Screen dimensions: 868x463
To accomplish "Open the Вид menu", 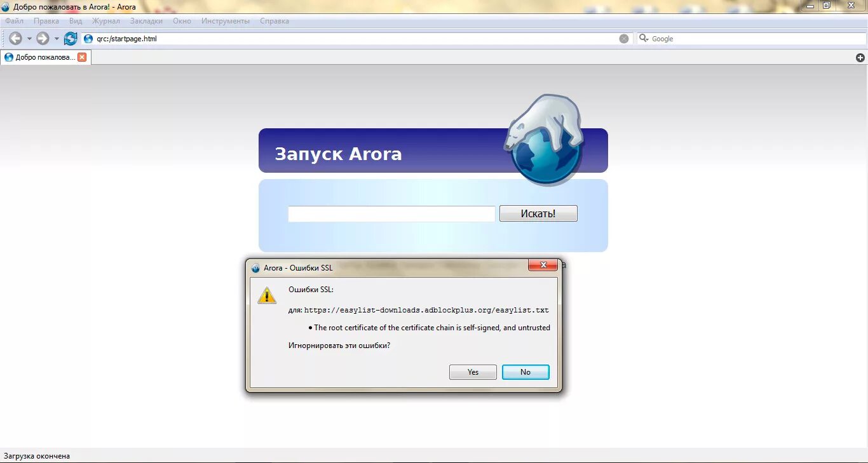I will click(x=76, y=21).
